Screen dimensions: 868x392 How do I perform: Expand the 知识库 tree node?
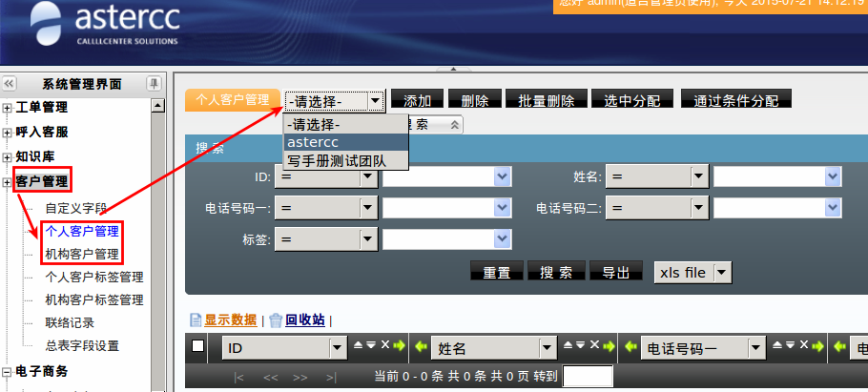[8, 156]
